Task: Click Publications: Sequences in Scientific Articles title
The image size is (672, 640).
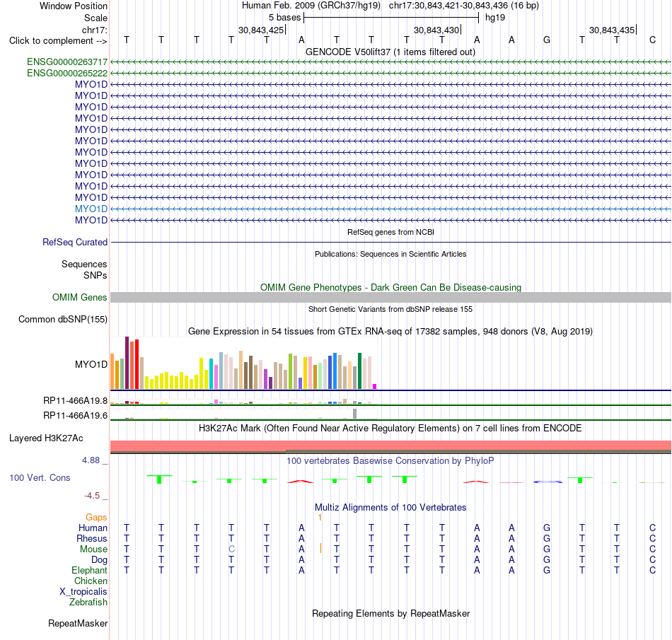Action: point(390,254)
